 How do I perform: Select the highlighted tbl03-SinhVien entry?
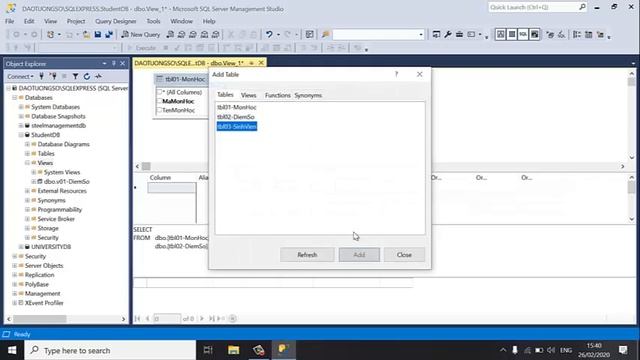click(237, 127)
